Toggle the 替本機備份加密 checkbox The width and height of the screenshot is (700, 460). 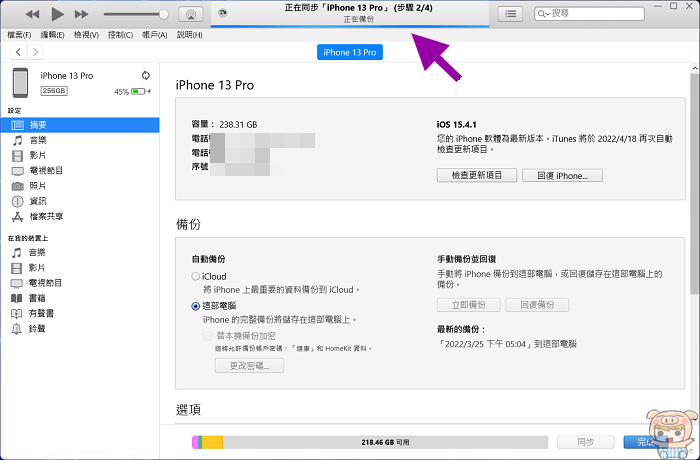[208, 336]
